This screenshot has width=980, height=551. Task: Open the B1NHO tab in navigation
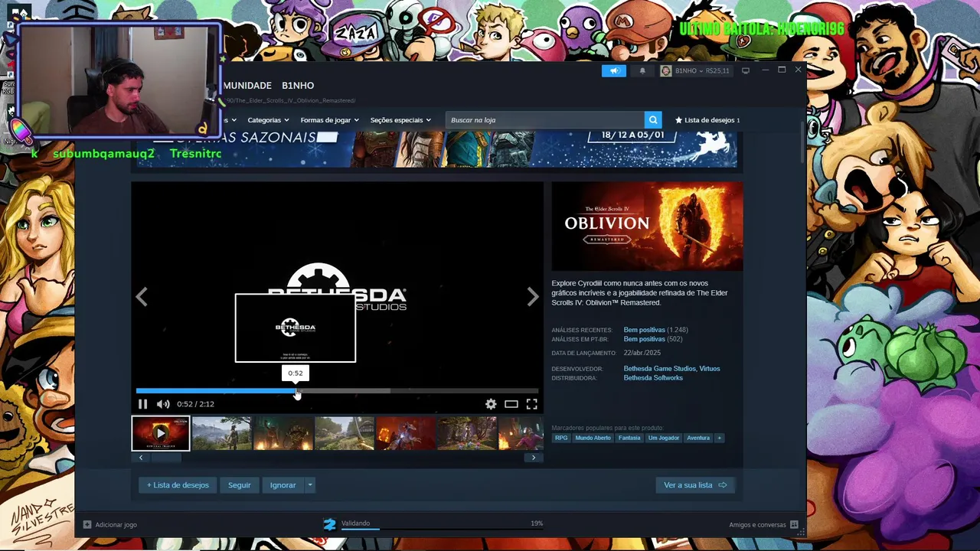(298, 85)
